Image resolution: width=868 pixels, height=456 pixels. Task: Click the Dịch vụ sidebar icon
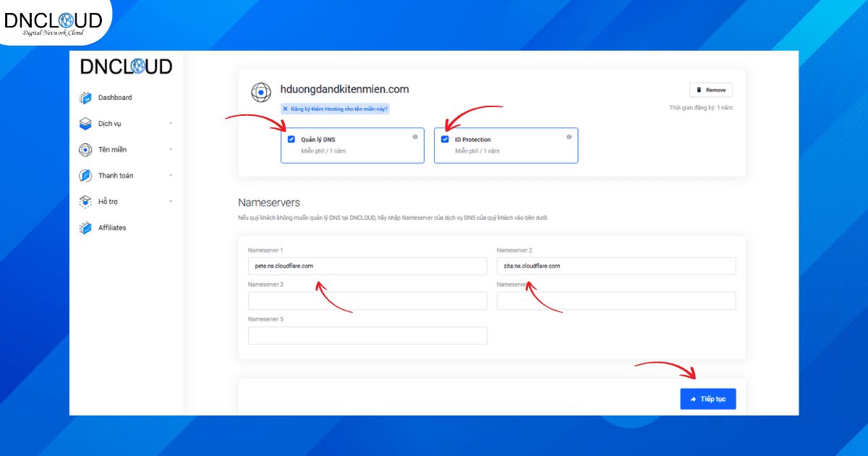point(85,124)
